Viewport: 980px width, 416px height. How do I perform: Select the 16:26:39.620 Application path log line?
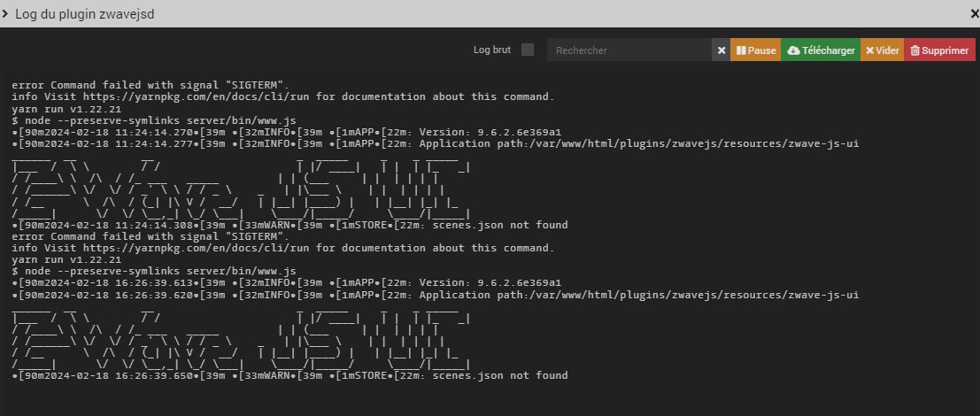coord(435,295)
